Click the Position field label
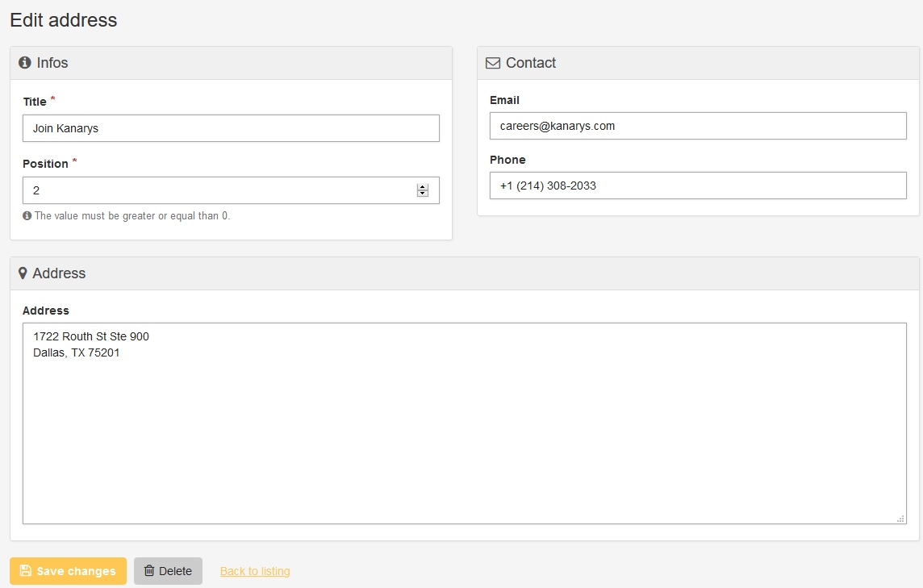The image size is (923, 588). (45, 164)
